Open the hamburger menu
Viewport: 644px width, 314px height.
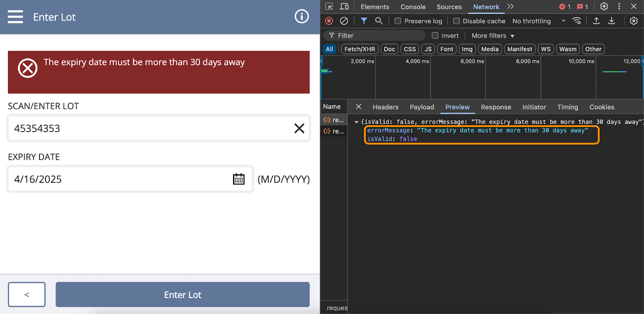click(x=15, y=17)
